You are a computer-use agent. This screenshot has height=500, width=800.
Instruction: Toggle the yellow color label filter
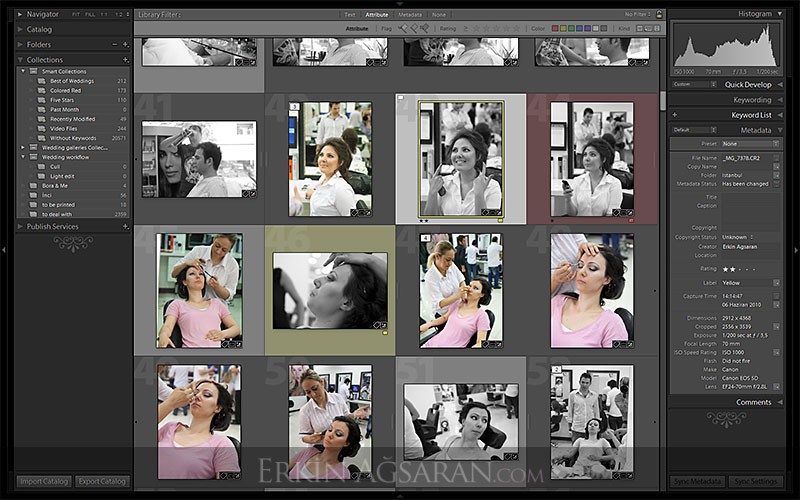(x=563, y=29)
